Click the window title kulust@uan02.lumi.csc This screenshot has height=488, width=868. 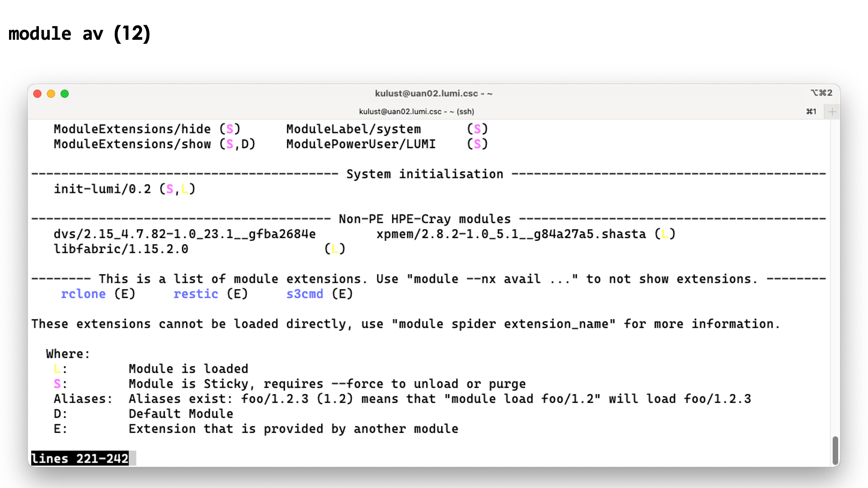point(434,94)
